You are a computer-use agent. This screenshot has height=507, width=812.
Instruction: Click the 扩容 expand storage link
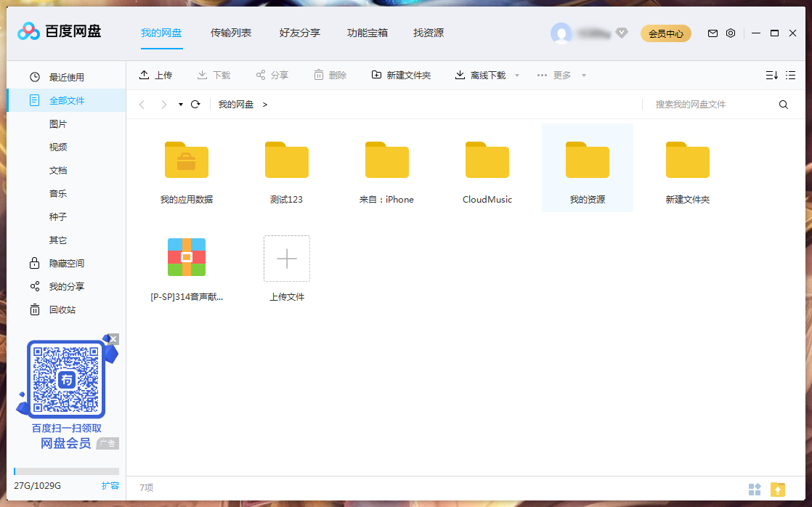tap(110, 485)
